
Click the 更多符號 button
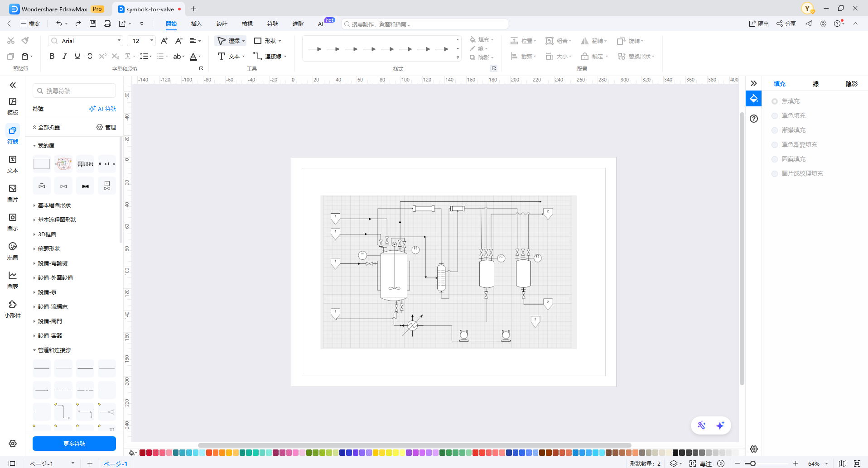74,444
